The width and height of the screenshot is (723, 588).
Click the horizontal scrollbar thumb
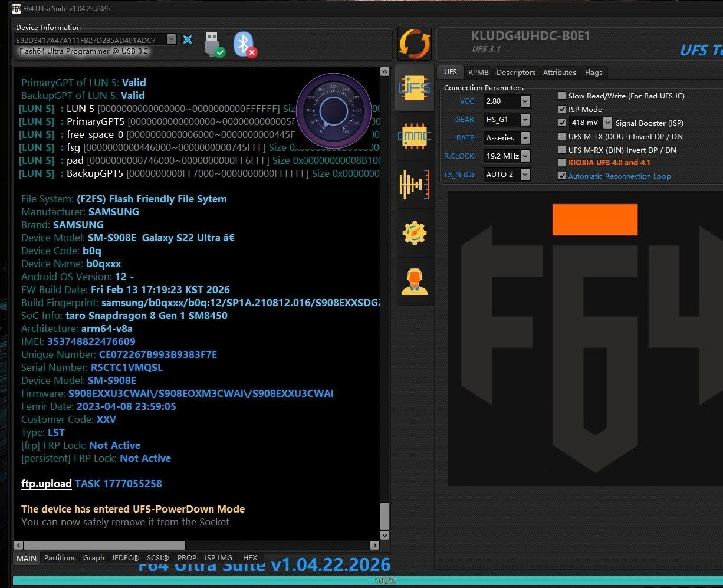(104, 545)
